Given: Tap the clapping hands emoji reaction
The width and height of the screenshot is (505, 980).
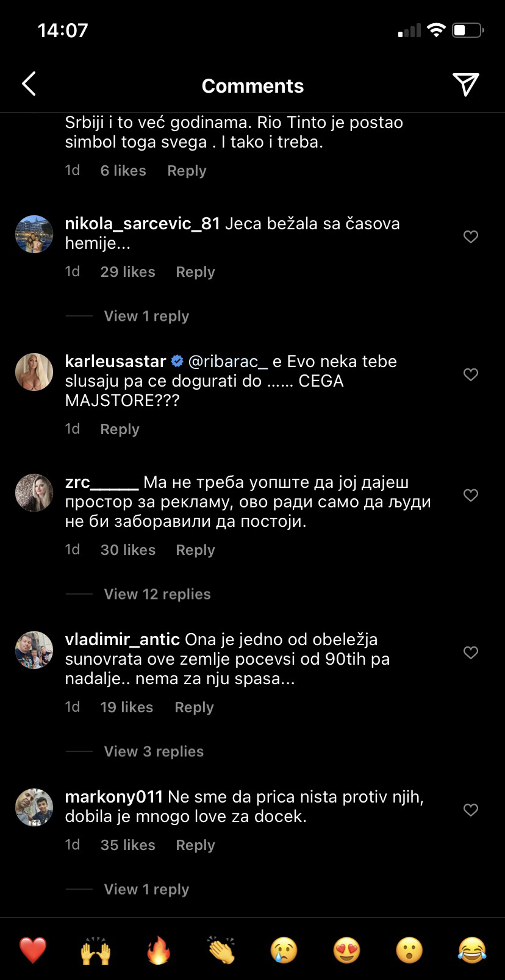Looking at the screenshot, I should click(221, 950).
